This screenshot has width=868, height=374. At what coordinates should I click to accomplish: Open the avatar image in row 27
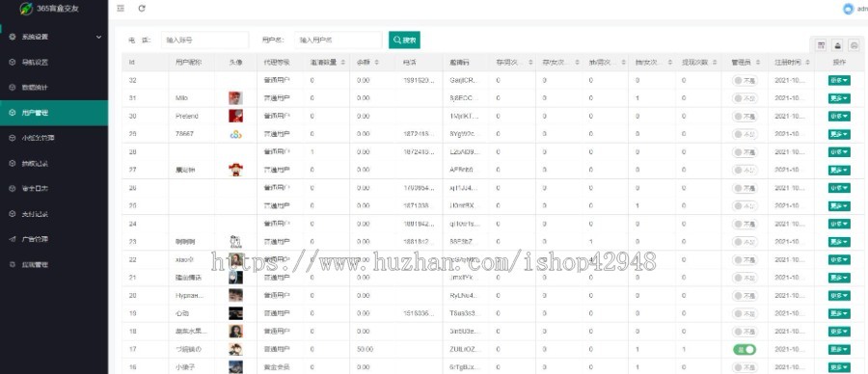236,170
